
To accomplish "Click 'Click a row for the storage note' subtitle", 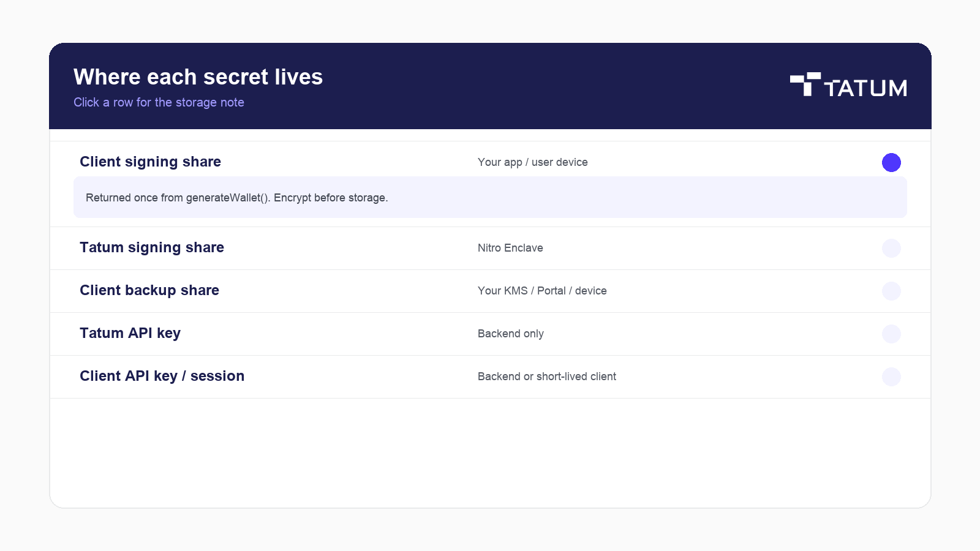I will click(159, 102).
